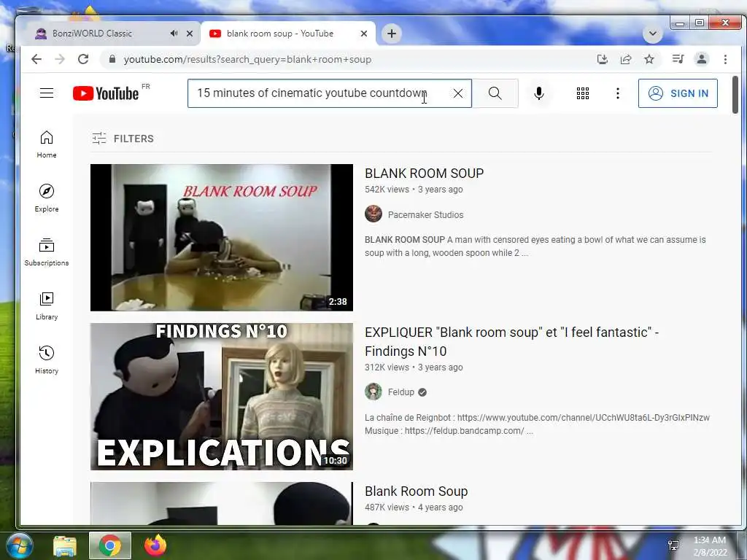Share this page from address bar
This screenshot has width=747, height=560.
(x=625, y=59)
